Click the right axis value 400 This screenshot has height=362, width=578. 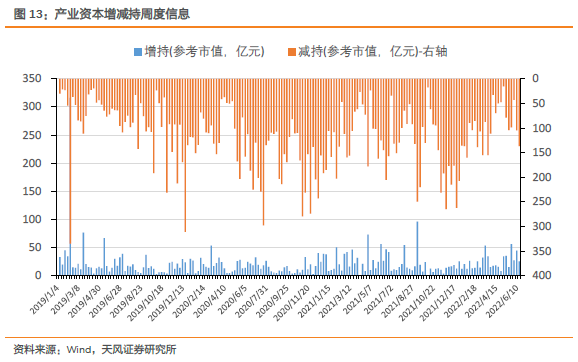point(542,275)
